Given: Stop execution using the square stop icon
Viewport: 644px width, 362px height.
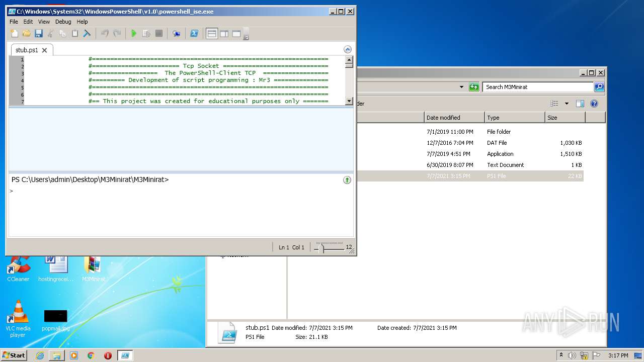Looking at the screenshot, I should click(x=158, y=34).
